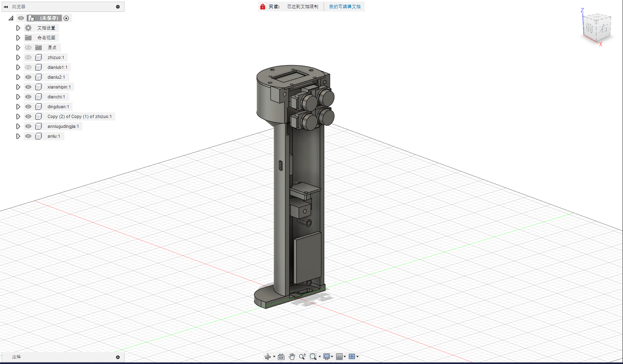Click the red read-only lock icon
The width and height of the screenshot is (623, 364).
pos(263,7)
